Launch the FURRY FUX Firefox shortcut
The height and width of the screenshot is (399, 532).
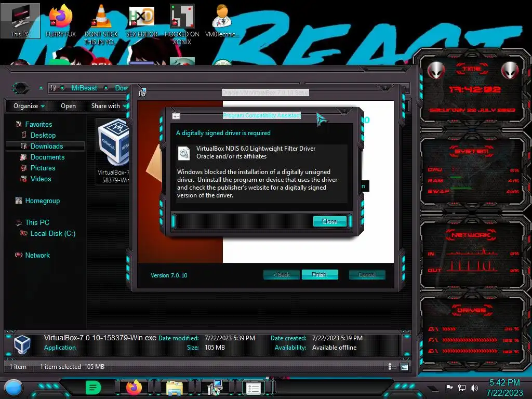tap(60, 20)
